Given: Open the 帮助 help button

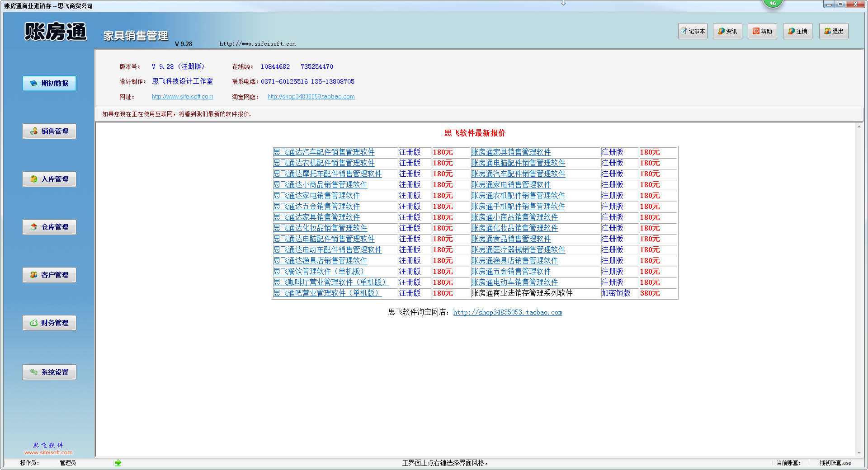Looking at the screenshot, I should (762, 31).
